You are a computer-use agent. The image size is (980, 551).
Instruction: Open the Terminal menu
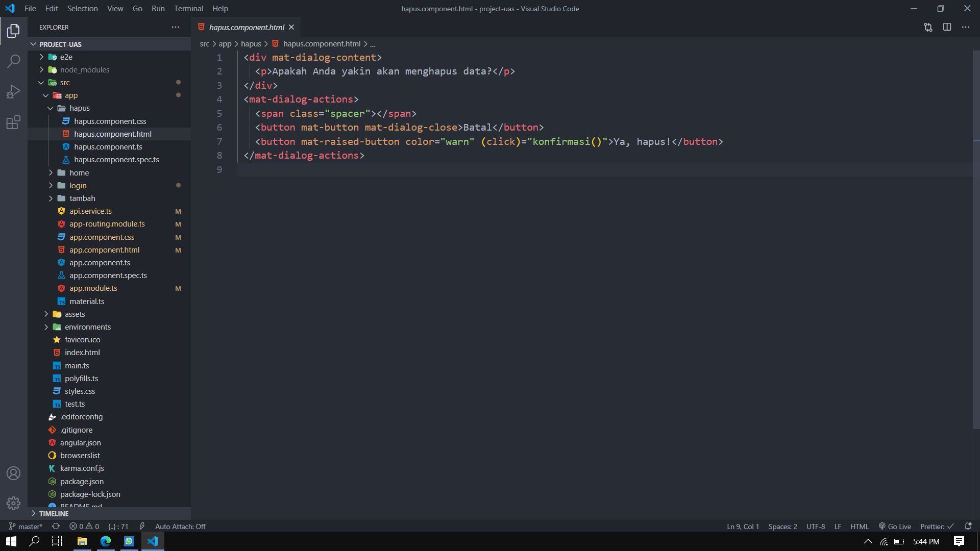188,9
